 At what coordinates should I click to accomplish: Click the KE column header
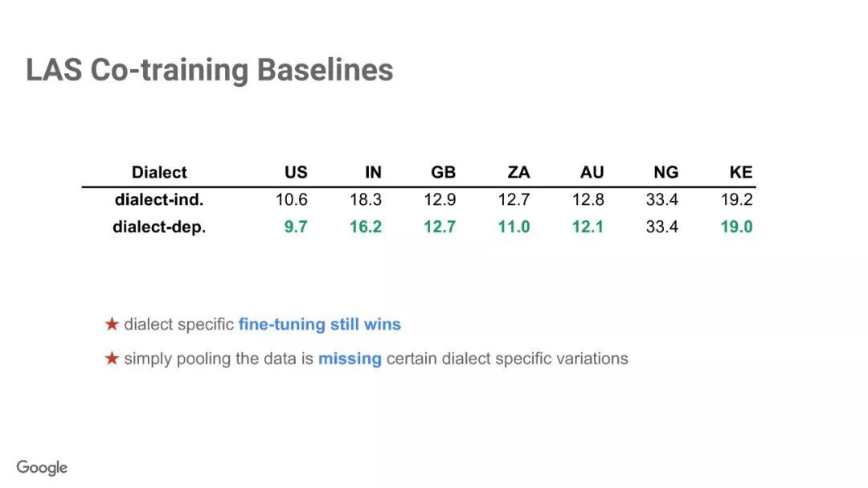pos(741,172)
